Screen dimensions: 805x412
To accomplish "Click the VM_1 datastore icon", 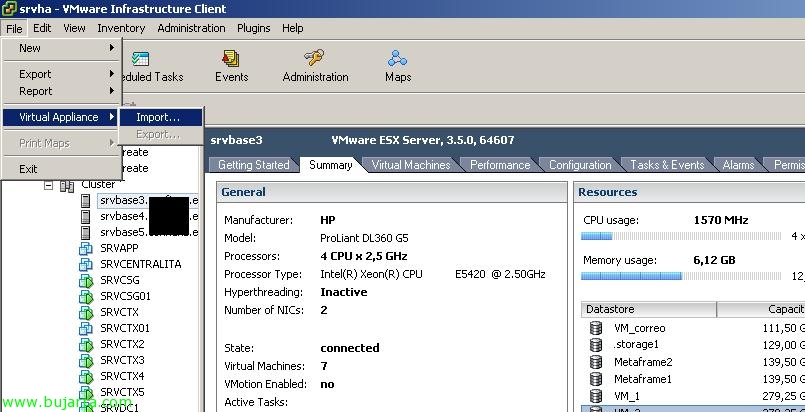I will pyautogui.click(x=596, y=396).
